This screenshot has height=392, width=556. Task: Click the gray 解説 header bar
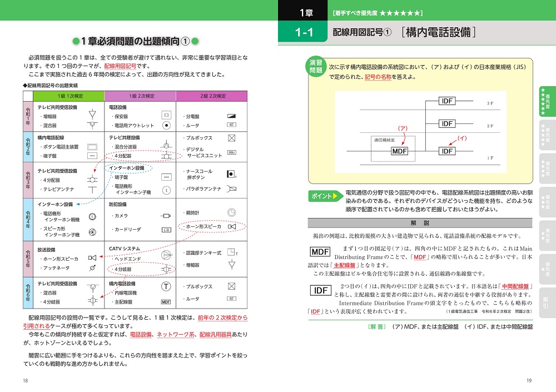420,223
